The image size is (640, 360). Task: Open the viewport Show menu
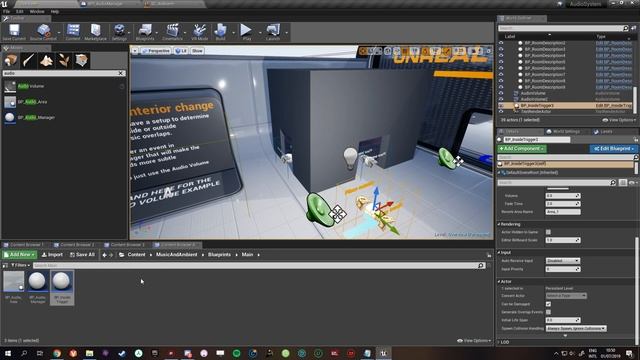click(197, 51)
